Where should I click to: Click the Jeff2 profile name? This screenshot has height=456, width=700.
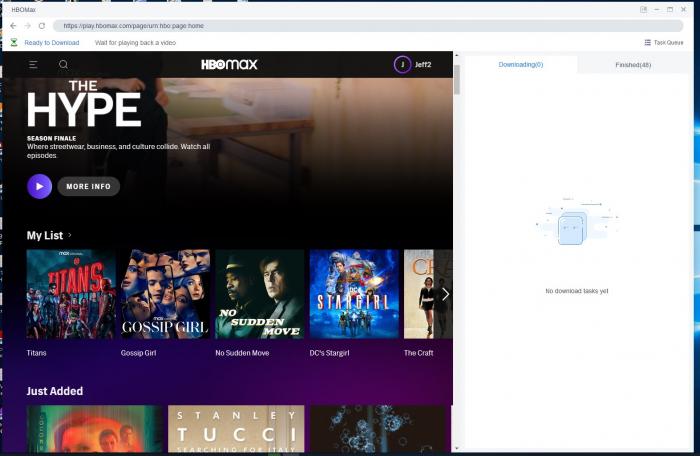pos(423,65)
